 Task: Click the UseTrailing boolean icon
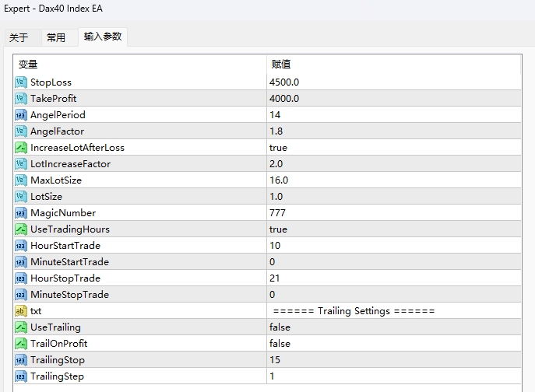[21, 327]
